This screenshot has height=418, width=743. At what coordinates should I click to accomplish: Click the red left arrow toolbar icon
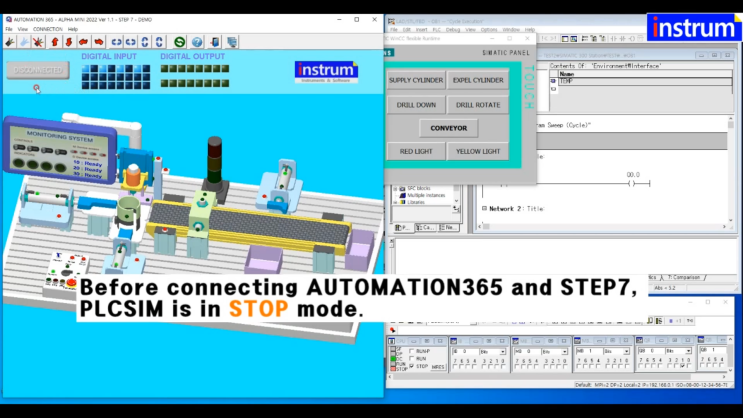pos(83,42)
